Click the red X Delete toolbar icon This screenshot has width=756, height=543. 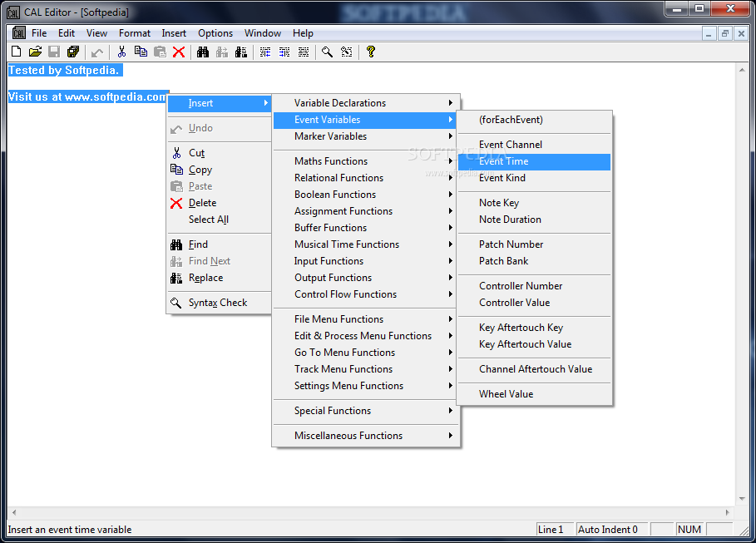[x=179, y=52]
